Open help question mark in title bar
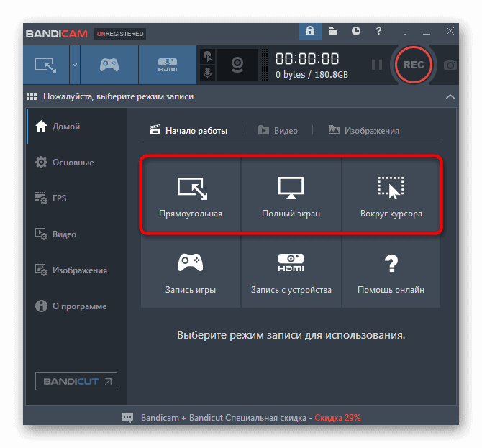Viewport: 482px width, 448px height. (378, 31)
